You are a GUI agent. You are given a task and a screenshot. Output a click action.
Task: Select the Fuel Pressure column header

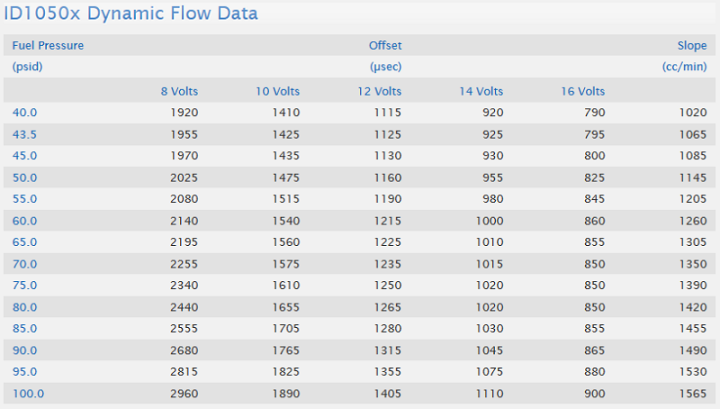(48, 45)
